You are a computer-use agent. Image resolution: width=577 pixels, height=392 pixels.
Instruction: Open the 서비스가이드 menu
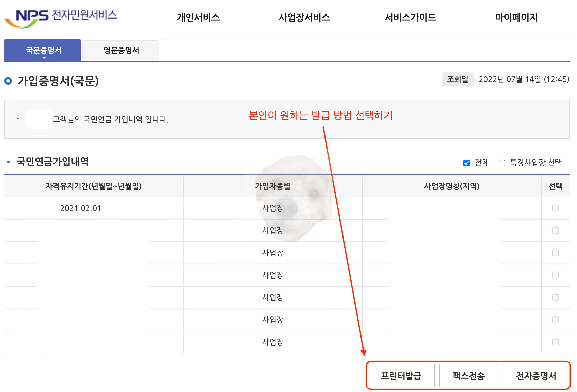tap(410, 17)
